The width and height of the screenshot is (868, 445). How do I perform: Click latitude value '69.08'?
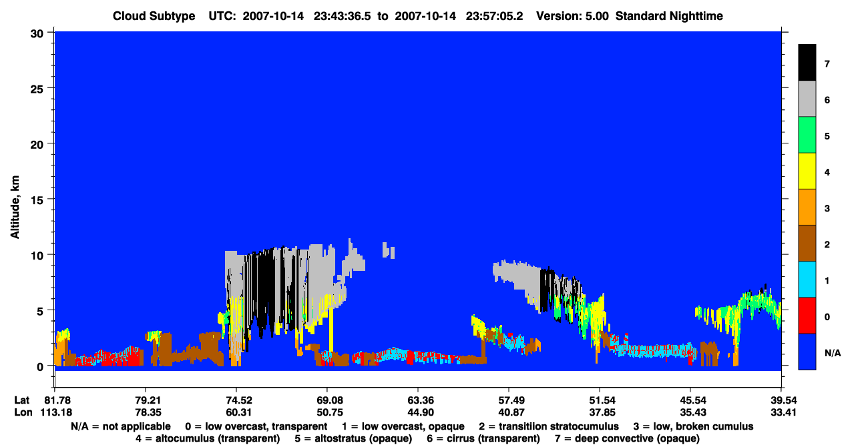[327, 400]
